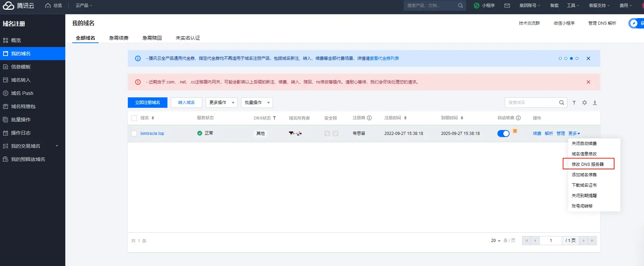
Task: Turn off auto-renew toggle for bimiracle.top
Action: (503, 134)
